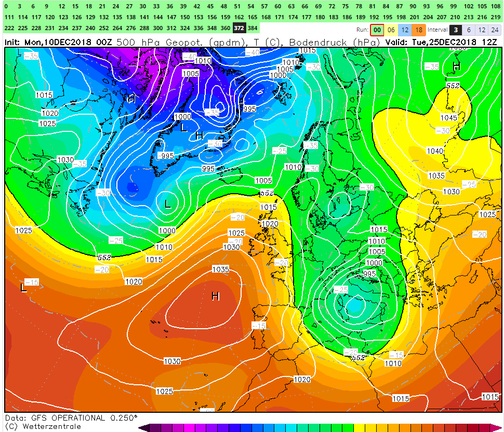Click the yellow color scale swatch
The image size is (504, 432).
pyautogui.click(x=359, y=428)
